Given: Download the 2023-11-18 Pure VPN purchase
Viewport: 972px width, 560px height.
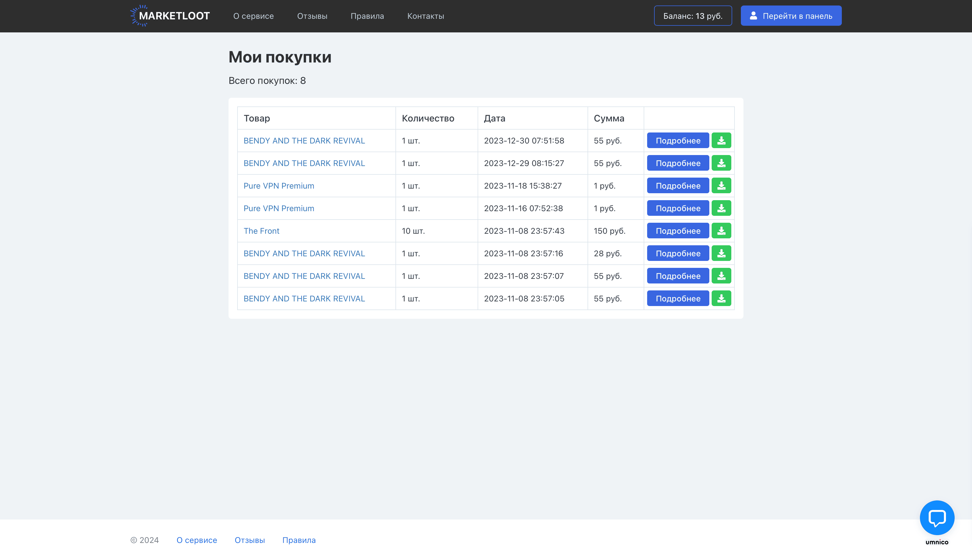Looking at the screenshot, I should pos(721,186).
